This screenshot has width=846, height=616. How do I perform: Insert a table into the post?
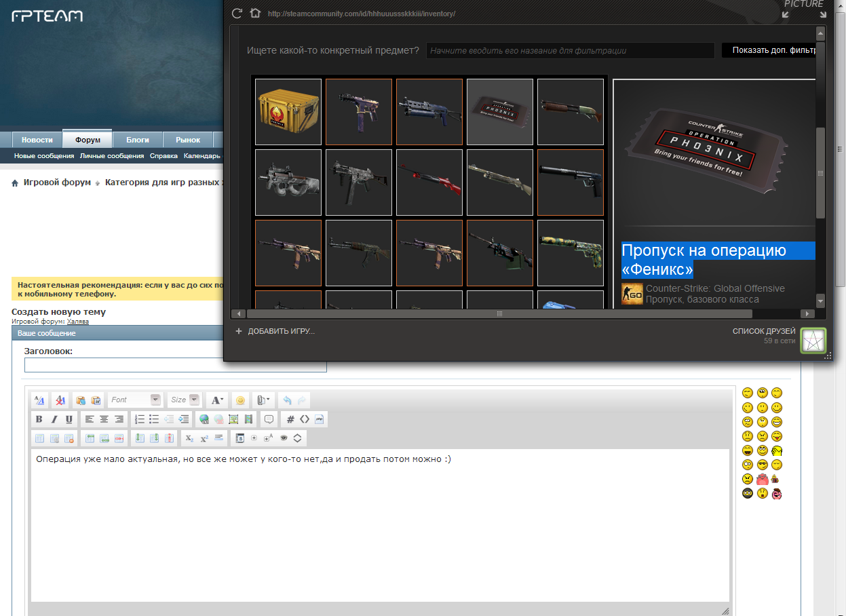pyautogui.click(x=39, y=438)
